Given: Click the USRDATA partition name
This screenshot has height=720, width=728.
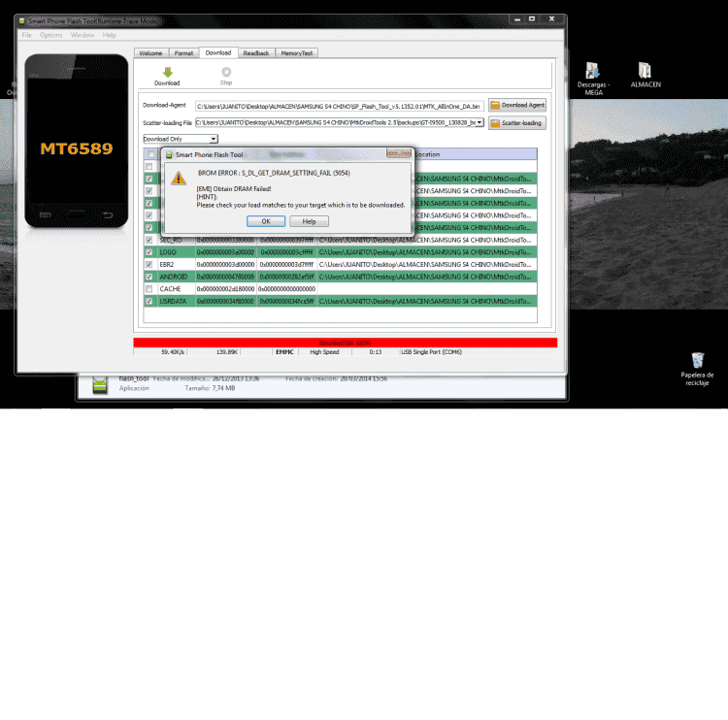Looking at the screenshot, I should coord(173,301).
